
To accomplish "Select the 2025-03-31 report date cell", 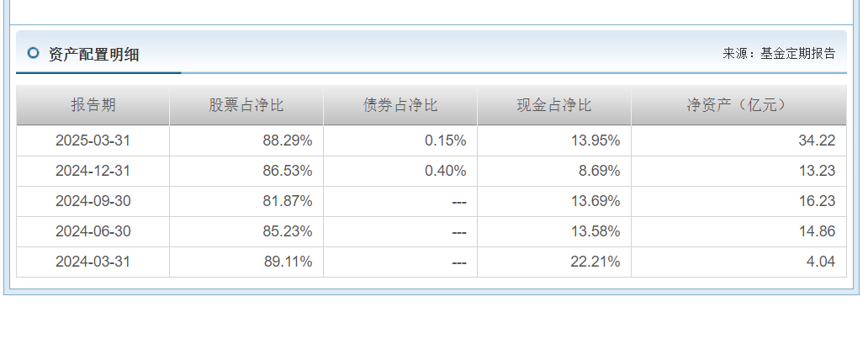I will (x=93, y=140).
